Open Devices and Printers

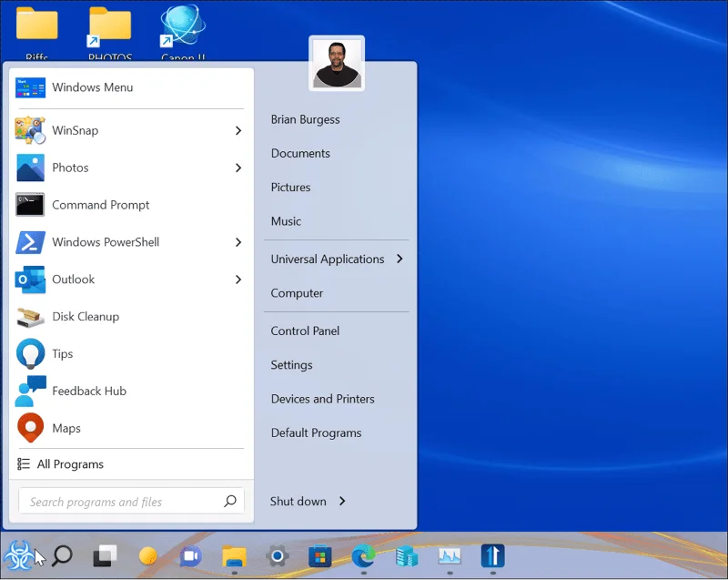[323, 399]
